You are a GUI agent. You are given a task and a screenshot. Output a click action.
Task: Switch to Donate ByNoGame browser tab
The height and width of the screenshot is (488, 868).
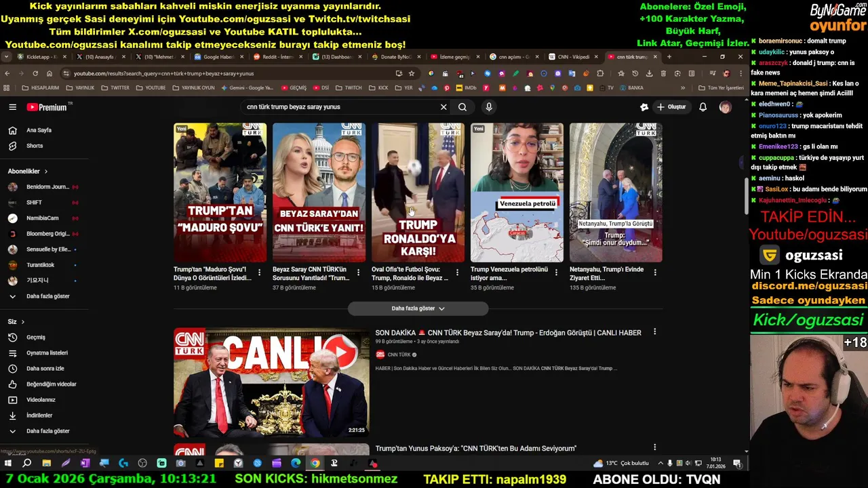pyautogui.click(x=395, y=57)
